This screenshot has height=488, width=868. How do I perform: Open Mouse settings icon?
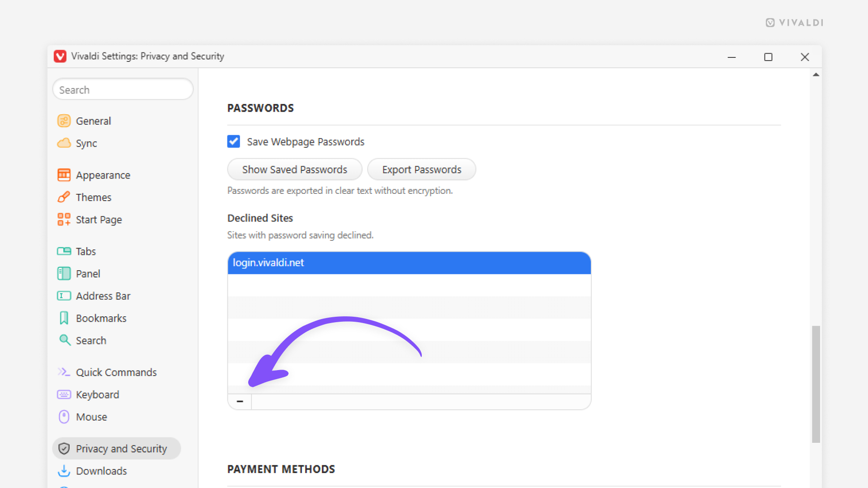tap(64, 417)
